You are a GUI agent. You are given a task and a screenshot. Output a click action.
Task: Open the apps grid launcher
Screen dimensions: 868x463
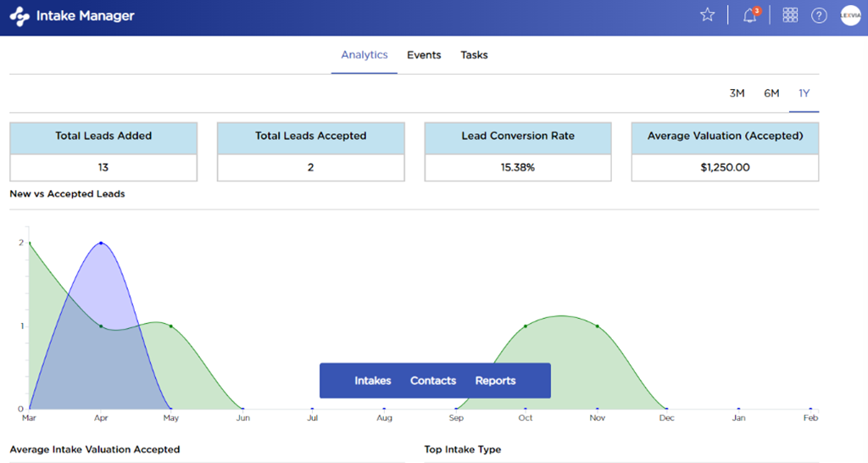(x=790, y=15)
